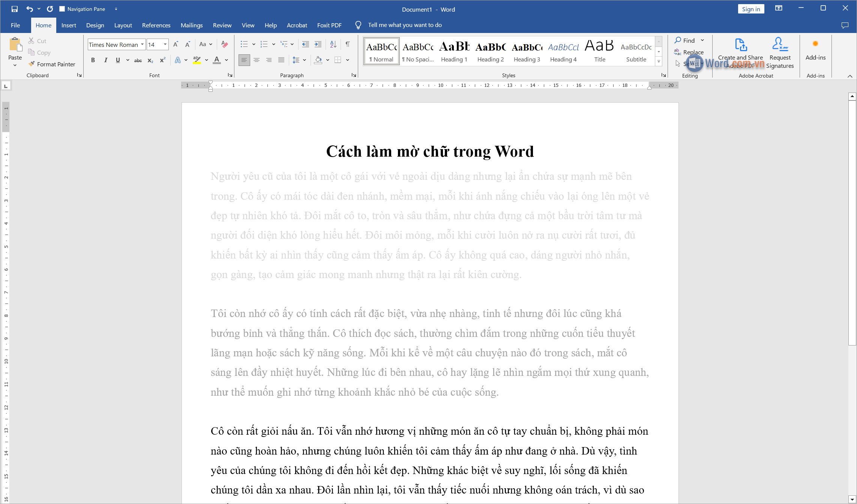Center align the text
Image resolution: width=857 pixels, height=504 pixels.
[x=257, y=60]
